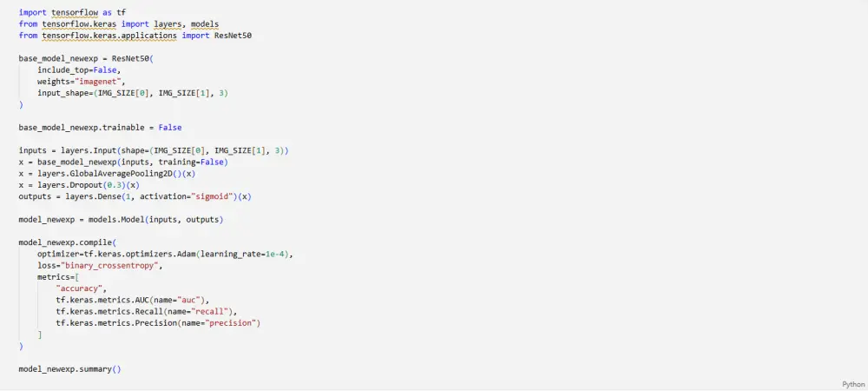Screen dimensions: 868x391
Task: Click tensorflow.keras.applications in the import line
Action: (109, 36)
